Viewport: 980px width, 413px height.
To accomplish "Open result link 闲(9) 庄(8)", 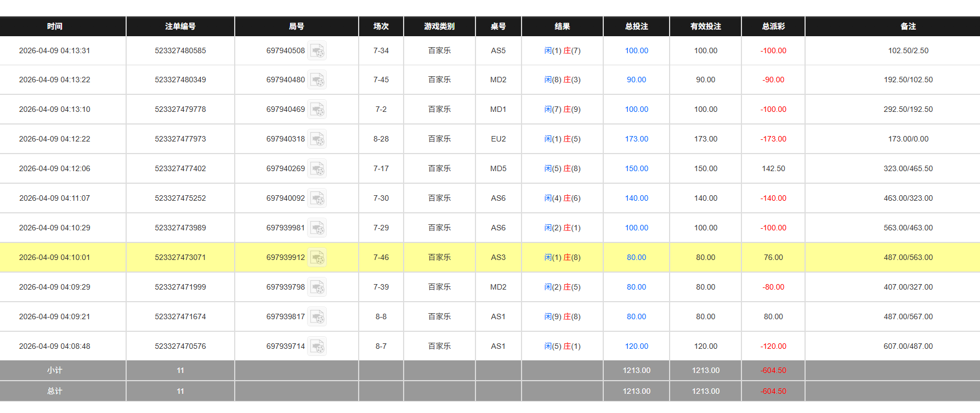I will [562, 317].
